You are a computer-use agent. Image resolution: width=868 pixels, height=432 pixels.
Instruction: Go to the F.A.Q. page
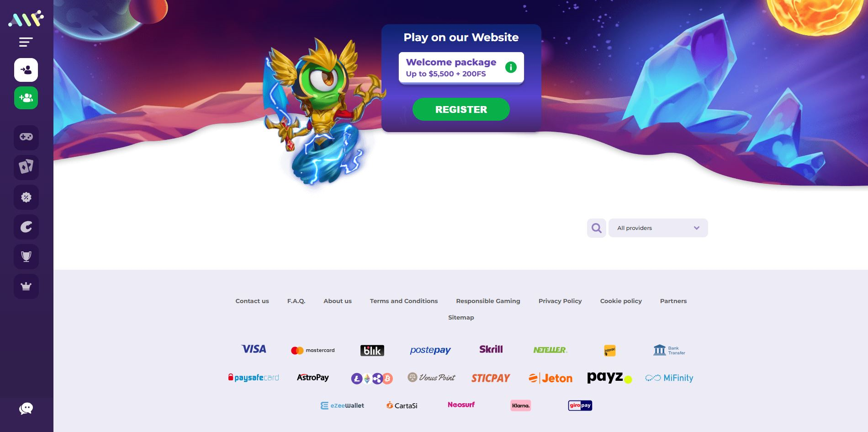296,301
